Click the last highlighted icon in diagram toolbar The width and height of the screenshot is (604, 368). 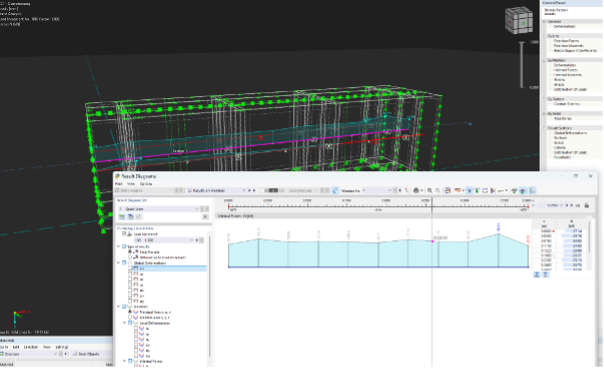[532, 190]
